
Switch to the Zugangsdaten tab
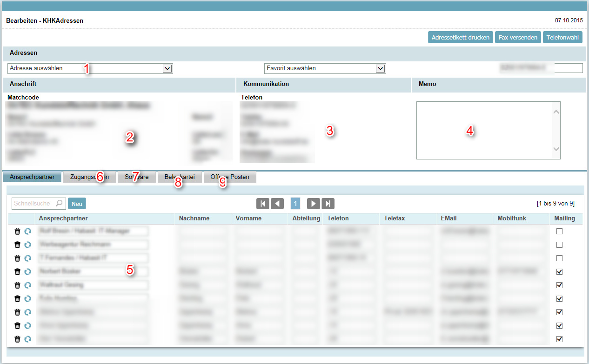pos(89,177)
